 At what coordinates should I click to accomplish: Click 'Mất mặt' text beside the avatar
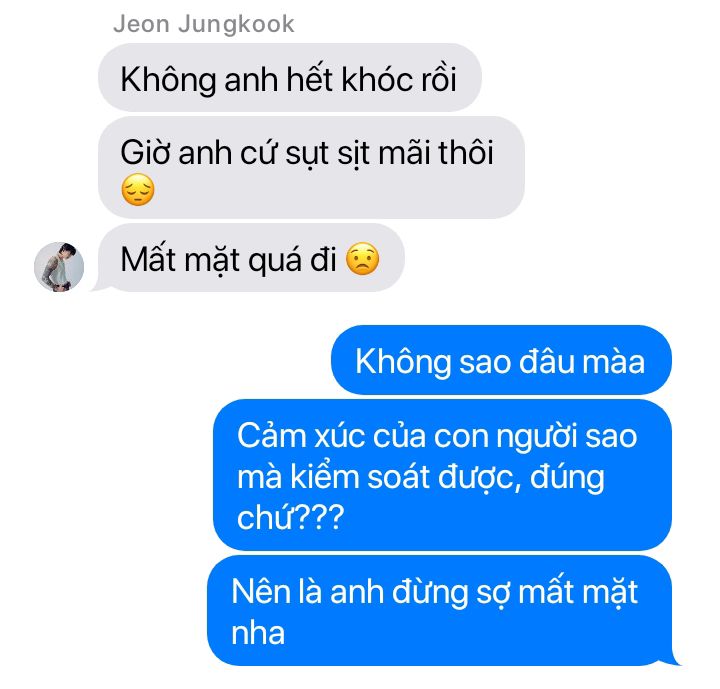(181, 260)
